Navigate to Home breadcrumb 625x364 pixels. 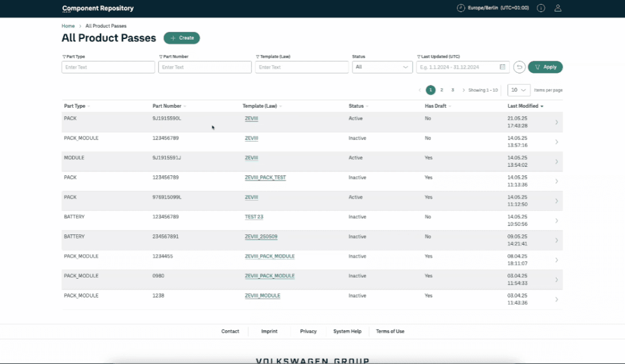pos(68,26)
